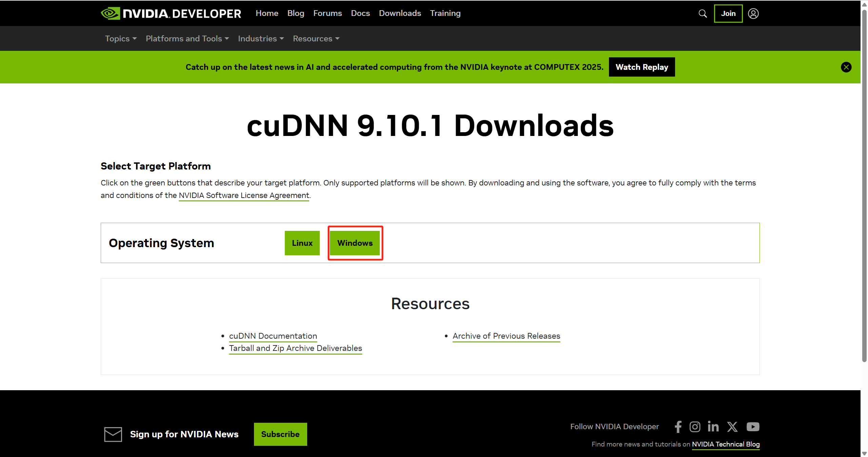
Task: Open the Archive of Previous Releases link
Action: coord(506,336)
